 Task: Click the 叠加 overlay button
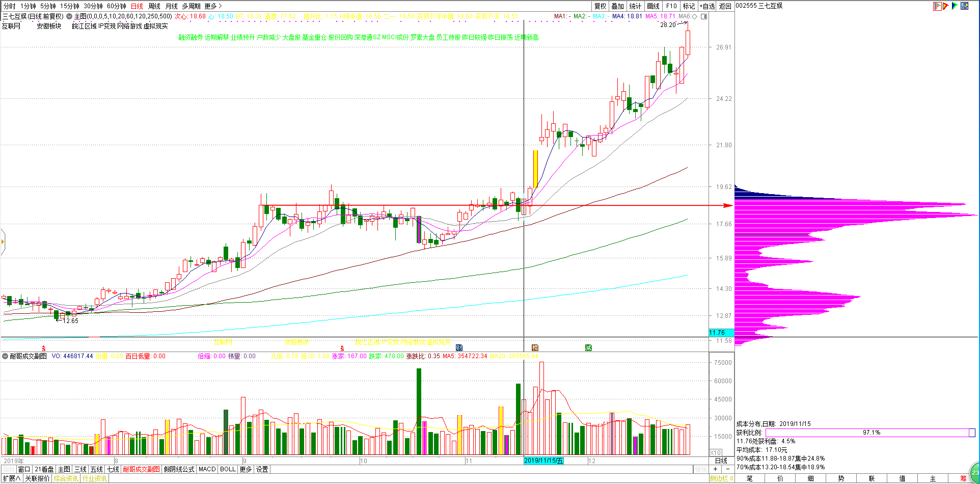tap(618, 6)
